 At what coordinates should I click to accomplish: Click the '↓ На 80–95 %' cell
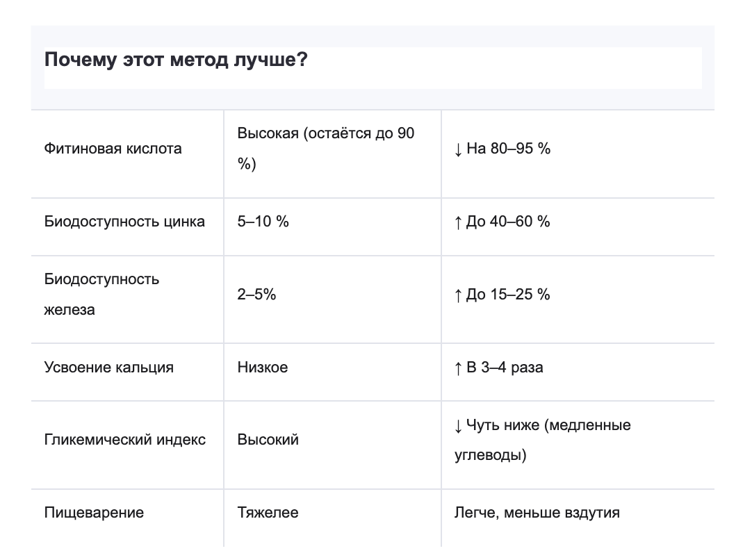pos(502,149)
